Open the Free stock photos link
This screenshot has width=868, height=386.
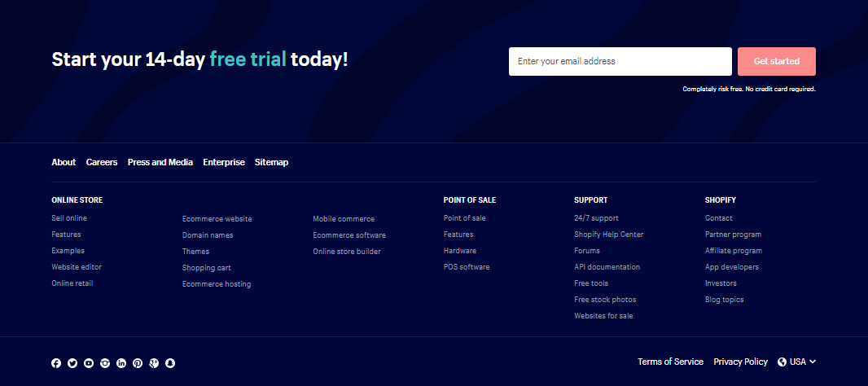(x=605, y=300)
